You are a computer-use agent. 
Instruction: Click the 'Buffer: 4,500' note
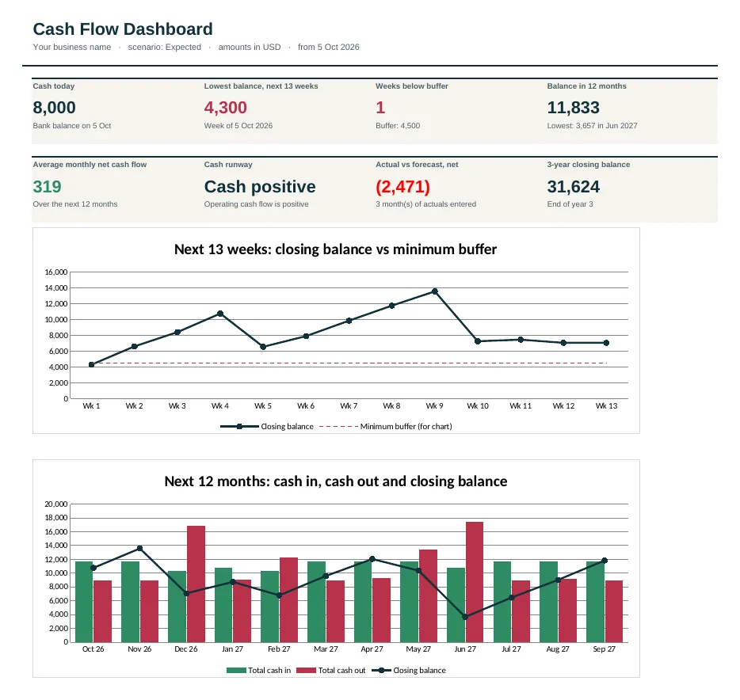tap(398, 126)
